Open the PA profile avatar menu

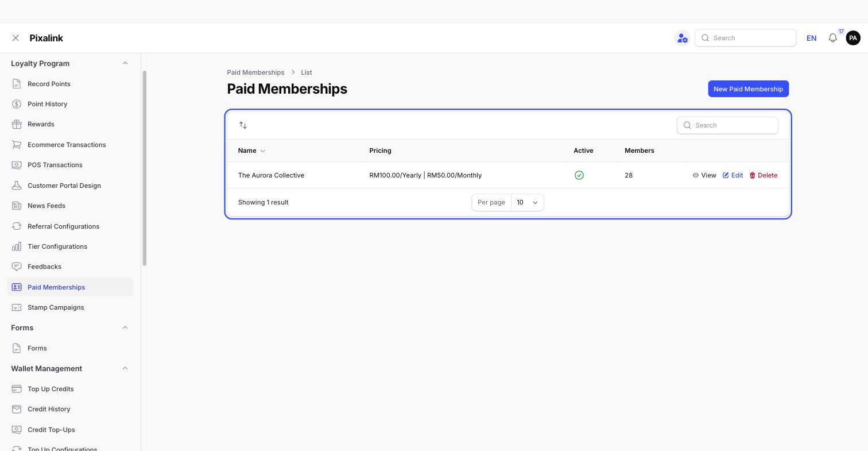(853, 38)
